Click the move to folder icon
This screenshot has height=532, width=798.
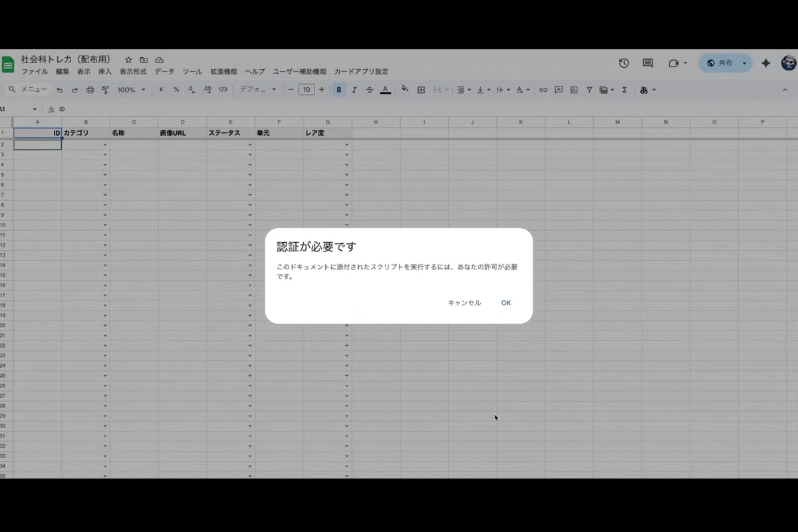144,60
